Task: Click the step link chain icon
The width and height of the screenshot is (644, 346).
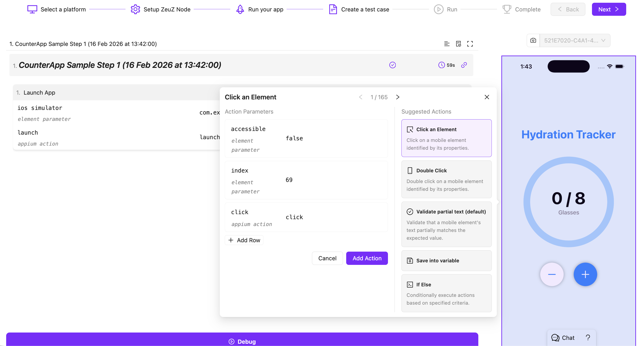Action: [x=464, y=65]
